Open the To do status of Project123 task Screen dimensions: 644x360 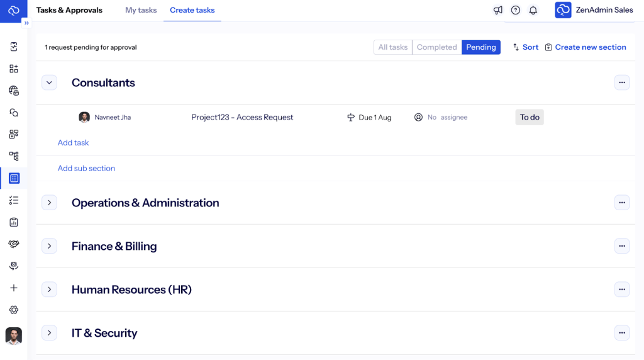pos(530,117)
